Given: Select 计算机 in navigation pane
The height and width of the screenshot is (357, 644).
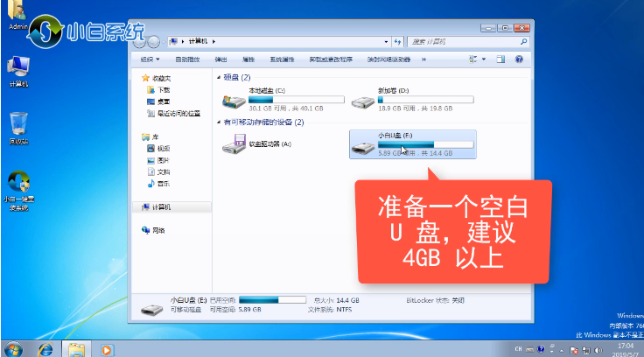Looking at the screenshot, I should tap(171, 207).
